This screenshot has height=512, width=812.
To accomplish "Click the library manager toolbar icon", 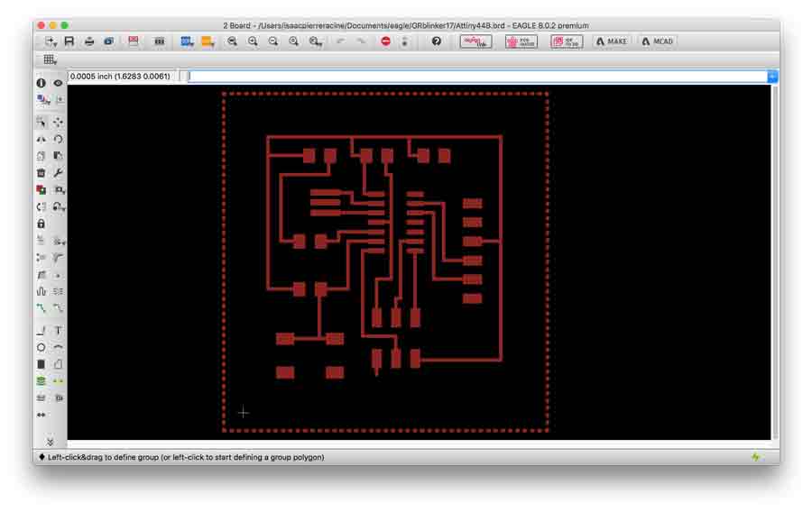I will [x=159, y=41].
